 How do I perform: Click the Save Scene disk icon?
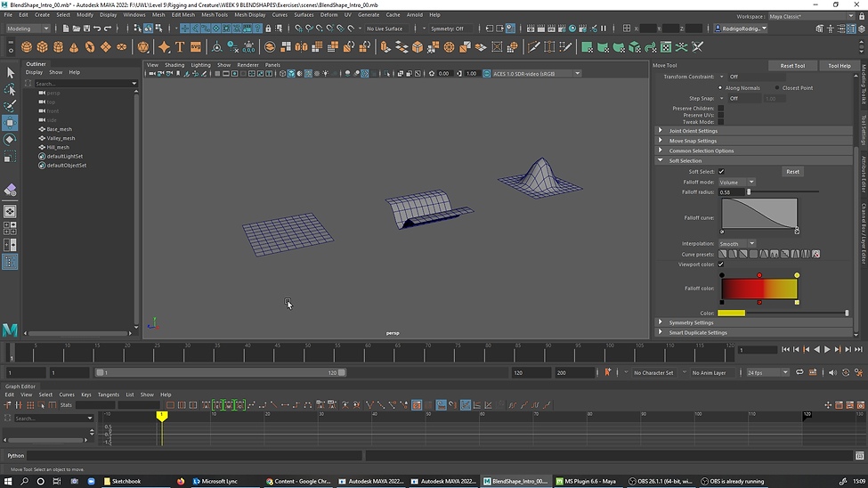point(87,28)
